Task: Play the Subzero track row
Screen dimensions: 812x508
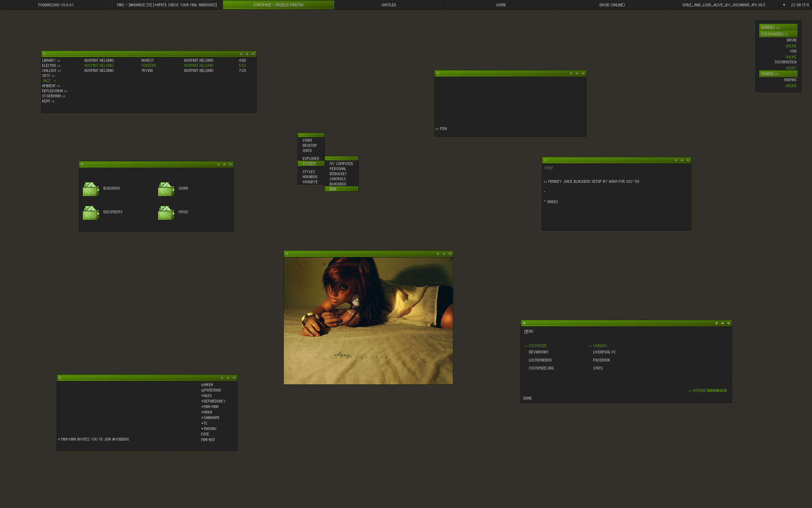Action: pos(148,66)
